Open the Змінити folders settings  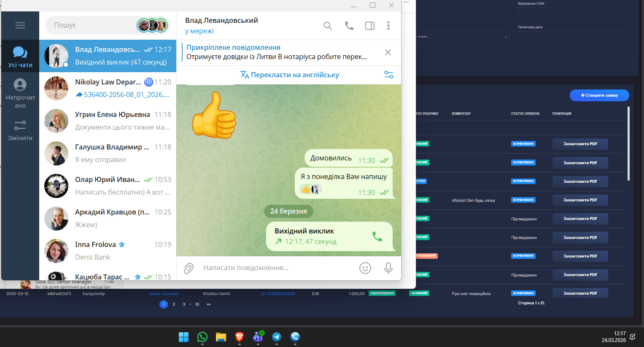point(20,130)
